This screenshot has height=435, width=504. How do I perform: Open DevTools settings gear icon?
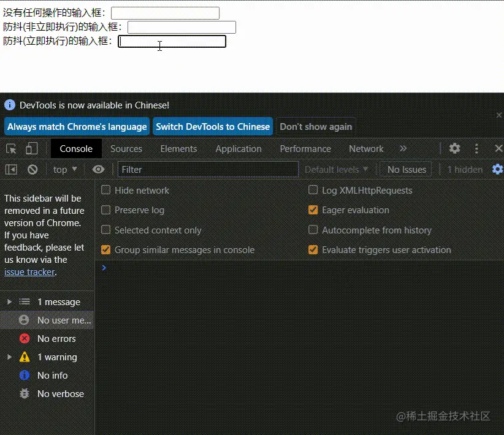tap(454, 148)
